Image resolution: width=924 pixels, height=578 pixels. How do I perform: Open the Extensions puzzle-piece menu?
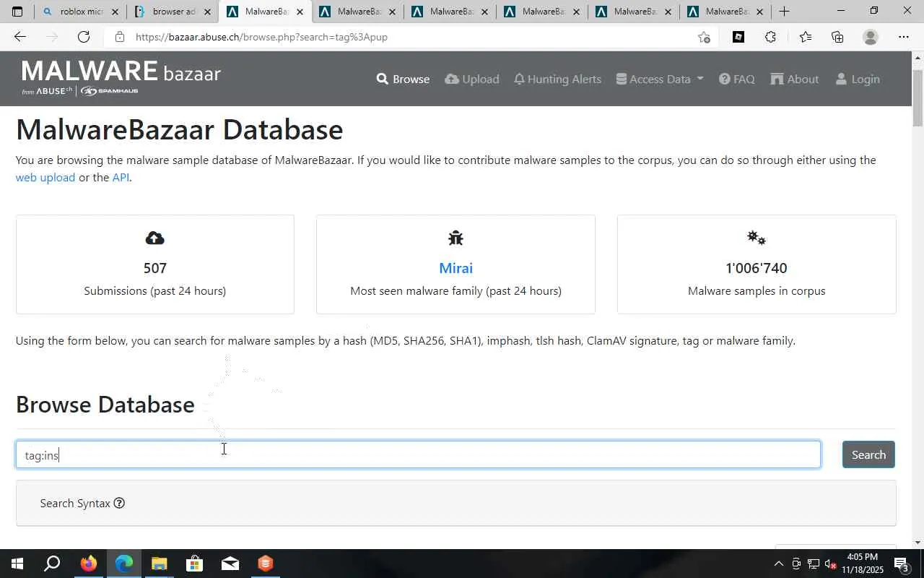click(770, 37)
